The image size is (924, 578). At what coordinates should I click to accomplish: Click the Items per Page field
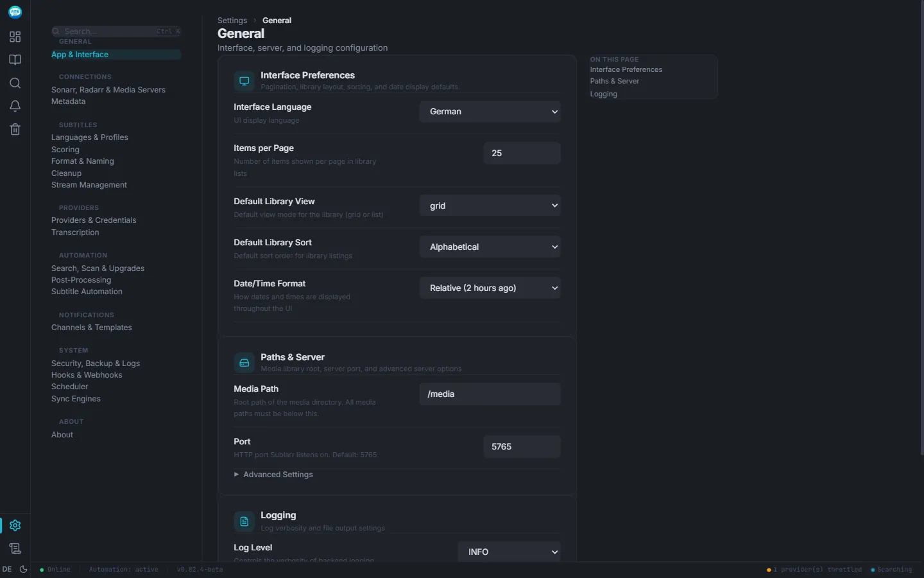[x=522, y=153]
